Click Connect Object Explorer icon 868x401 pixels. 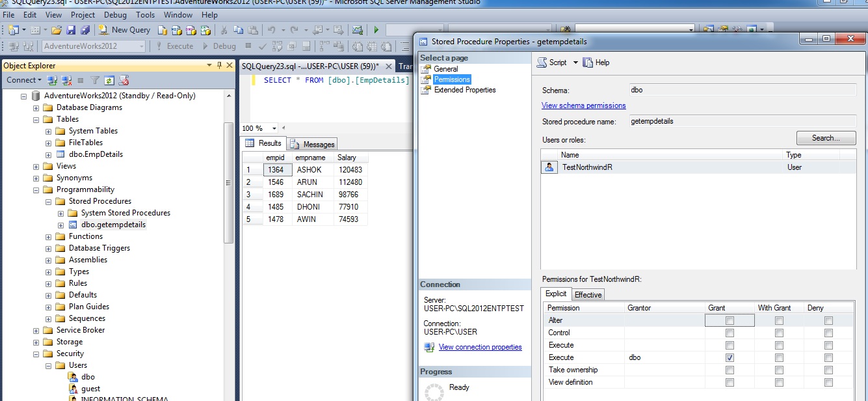pyautogui.click(x=52, y=81)
